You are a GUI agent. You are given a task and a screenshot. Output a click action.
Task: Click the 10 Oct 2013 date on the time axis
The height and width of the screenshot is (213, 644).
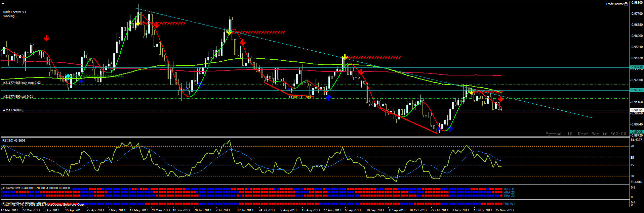418,210
